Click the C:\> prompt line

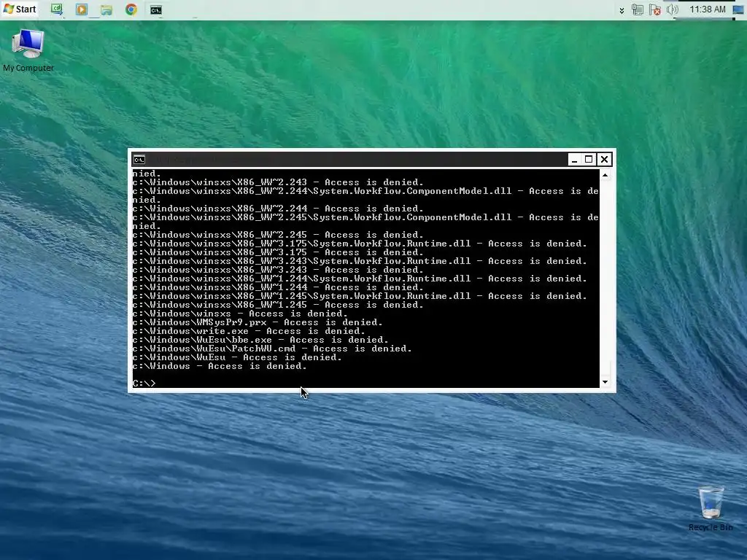tap(144, 384)
